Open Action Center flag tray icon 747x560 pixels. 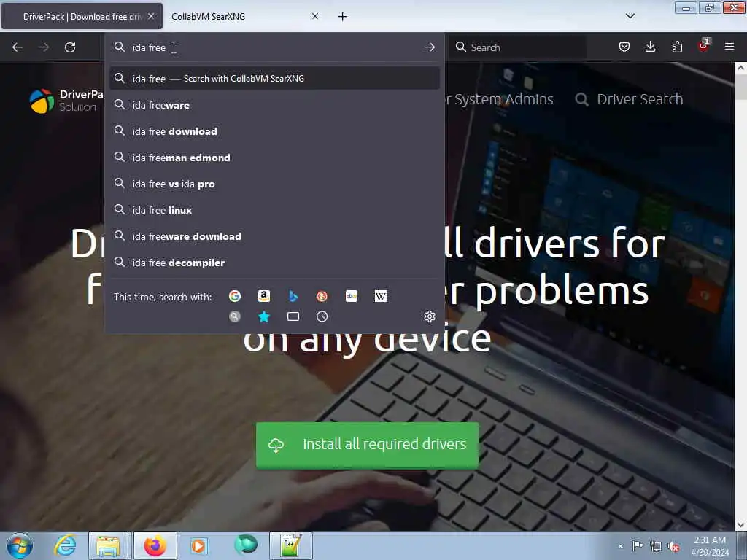tap(638, 545)
